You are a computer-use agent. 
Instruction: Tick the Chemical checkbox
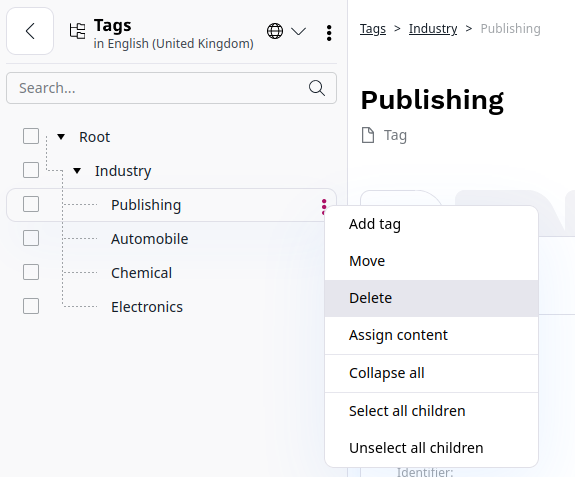coord(31,272)
